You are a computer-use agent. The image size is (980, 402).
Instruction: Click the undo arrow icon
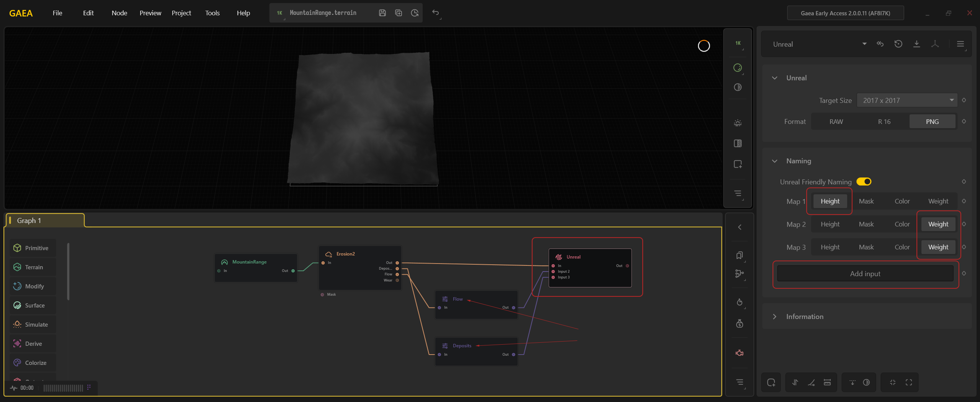pos(435,13)
